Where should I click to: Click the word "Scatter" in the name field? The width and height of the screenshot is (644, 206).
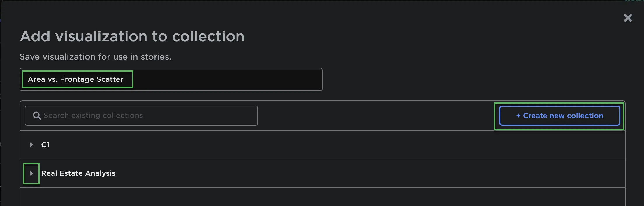[110, 79]
